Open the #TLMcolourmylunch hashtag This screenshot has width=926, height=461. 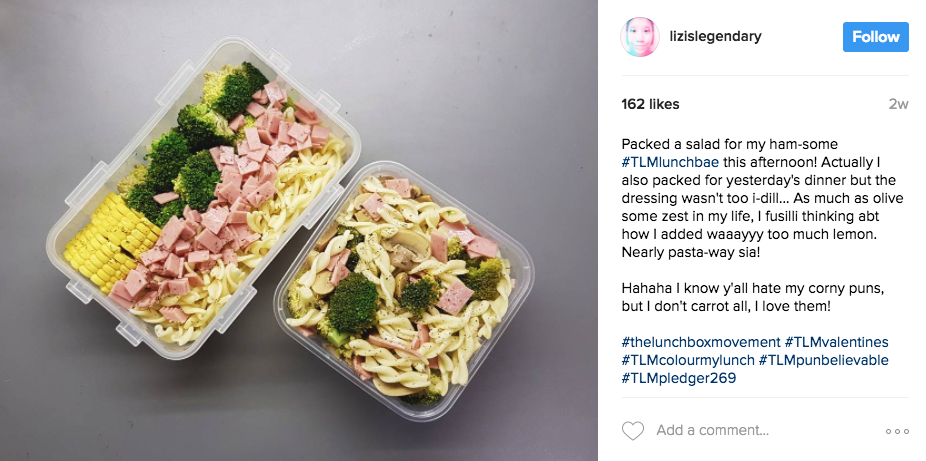(687, 360)
